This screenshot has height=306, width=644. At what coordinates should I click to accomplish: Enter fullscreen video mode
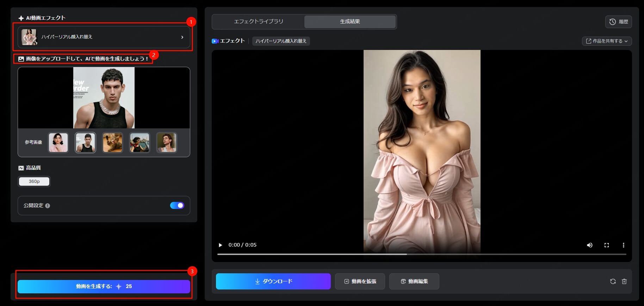[x=607, y=245]
